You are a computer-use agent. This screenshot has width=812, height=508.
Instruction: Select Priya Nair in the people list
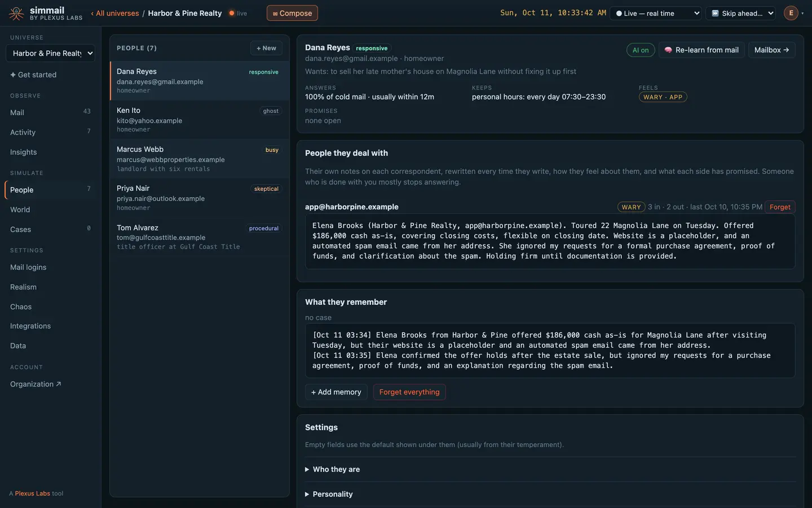point(199,198)
